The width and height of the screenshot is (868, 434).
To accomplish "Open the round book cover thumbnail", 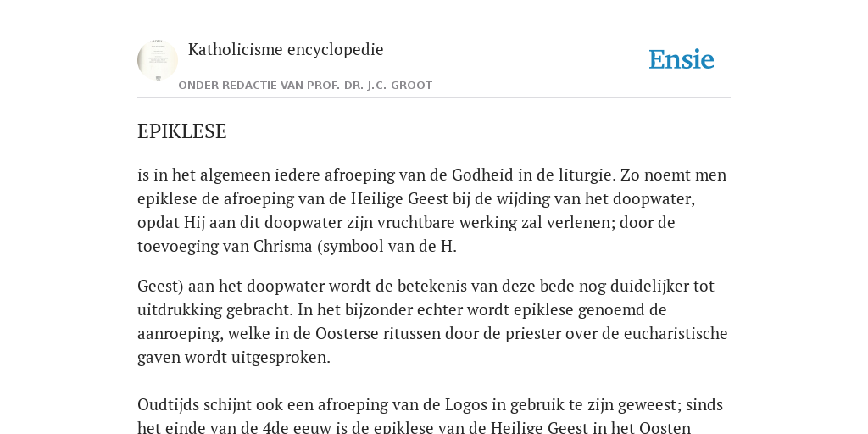I will pos(158,60).
